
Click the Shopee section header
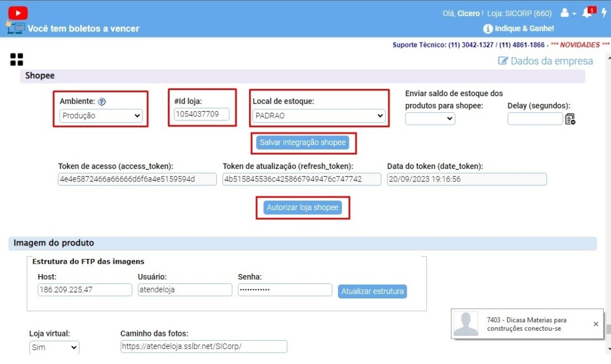[x=302, y=76]
